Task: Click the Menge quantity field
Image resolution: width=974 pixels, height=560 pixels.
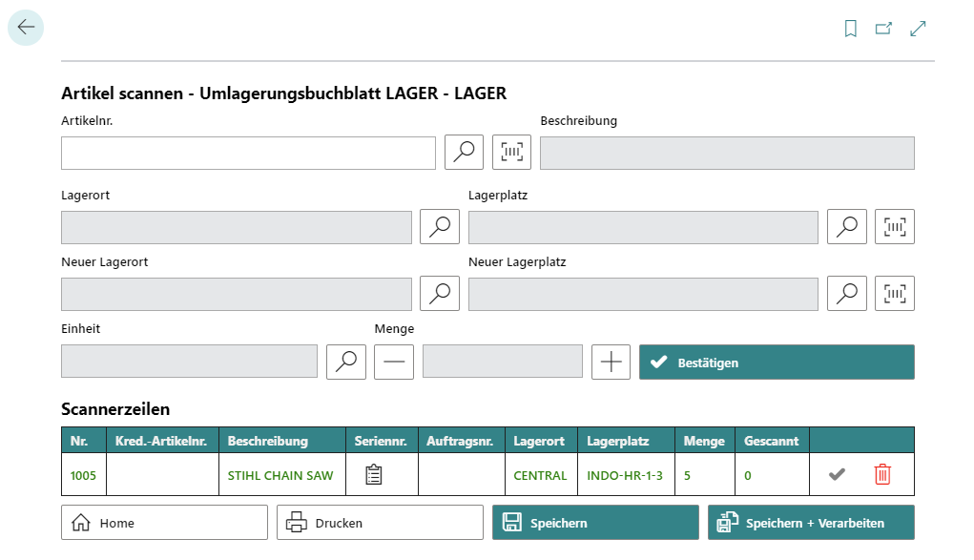Action: pos(503,362)
